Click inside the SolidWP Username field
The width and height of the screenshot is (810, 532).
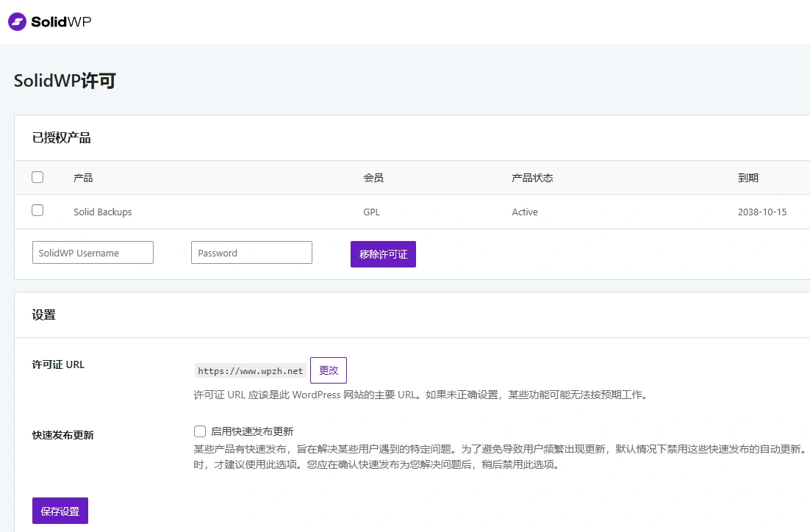coord(92,252)
